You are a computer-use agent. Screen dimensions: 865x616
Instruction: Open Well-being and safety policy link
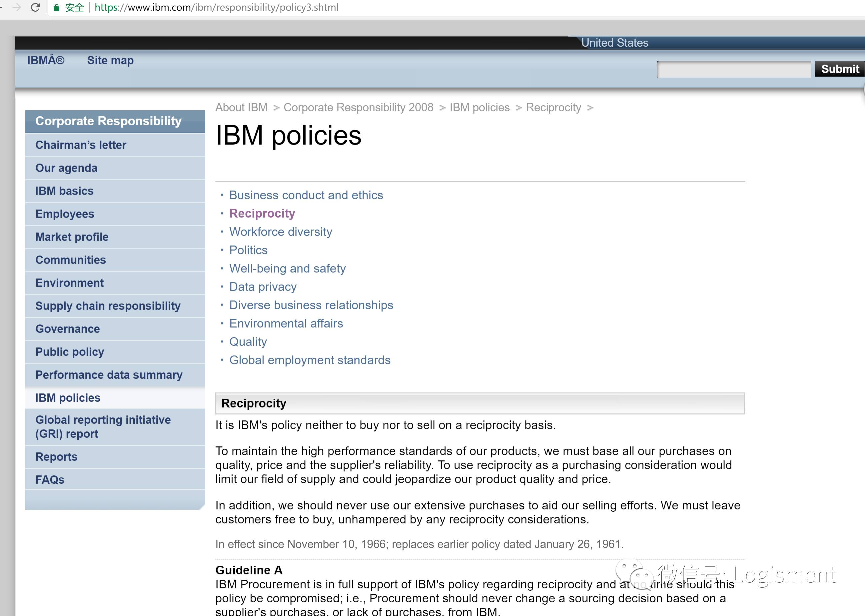287,268
